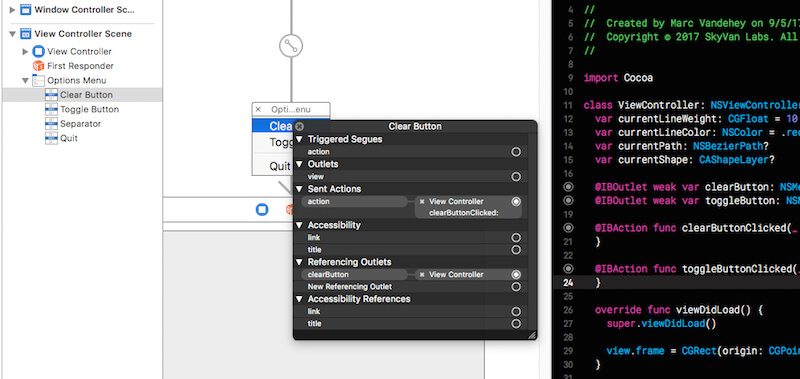800x379 pixels.
Task: Collapse the Accessibility section triangle
Action: pos(299,225)
